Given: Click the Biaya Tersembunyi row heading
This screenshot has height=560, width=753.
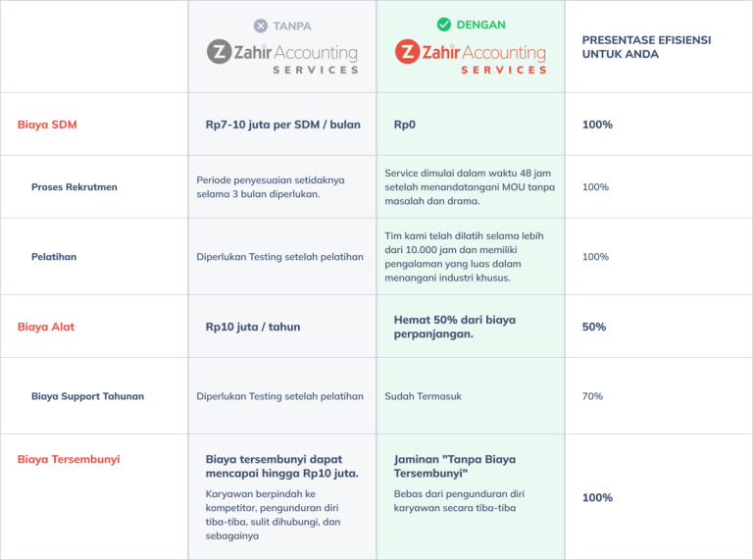Looking at the screenshot, I should point(69,459).
